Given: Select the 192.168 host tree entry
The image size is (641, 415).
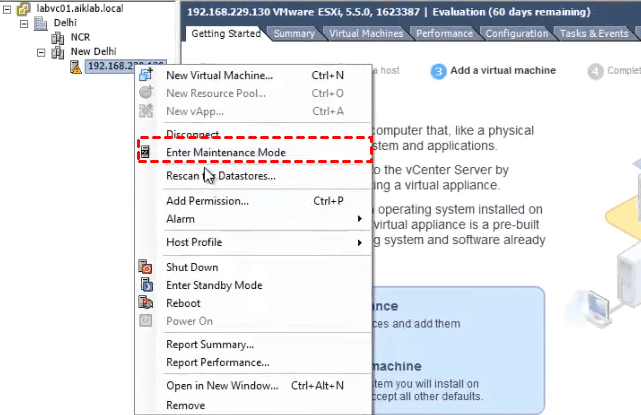Looking at the screenshot, I should click(126, 66).
